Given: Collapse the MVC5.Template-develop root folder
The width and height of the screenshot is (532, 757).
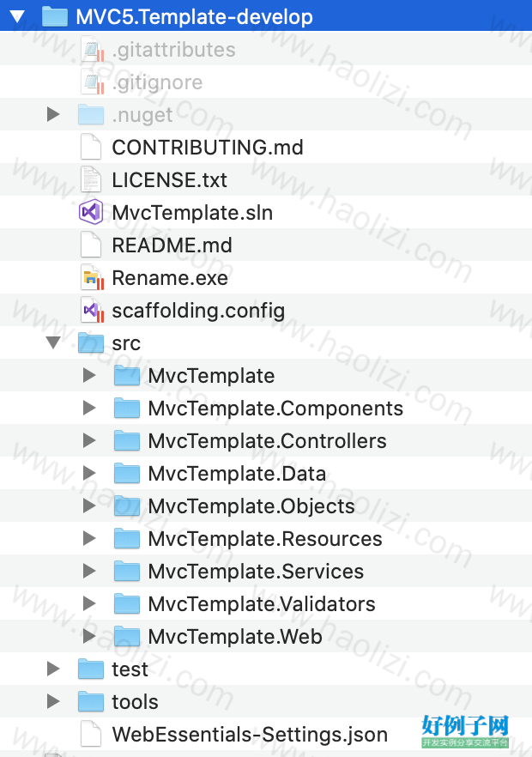Looking at the screenshot, I should click(17, 17).
